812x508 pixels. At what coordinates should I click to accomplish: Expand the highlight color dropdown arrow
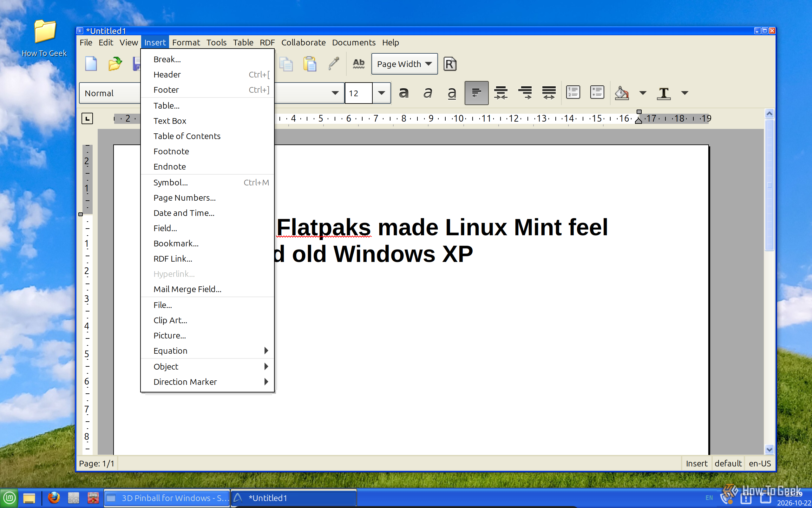click(x=643, y=93)
